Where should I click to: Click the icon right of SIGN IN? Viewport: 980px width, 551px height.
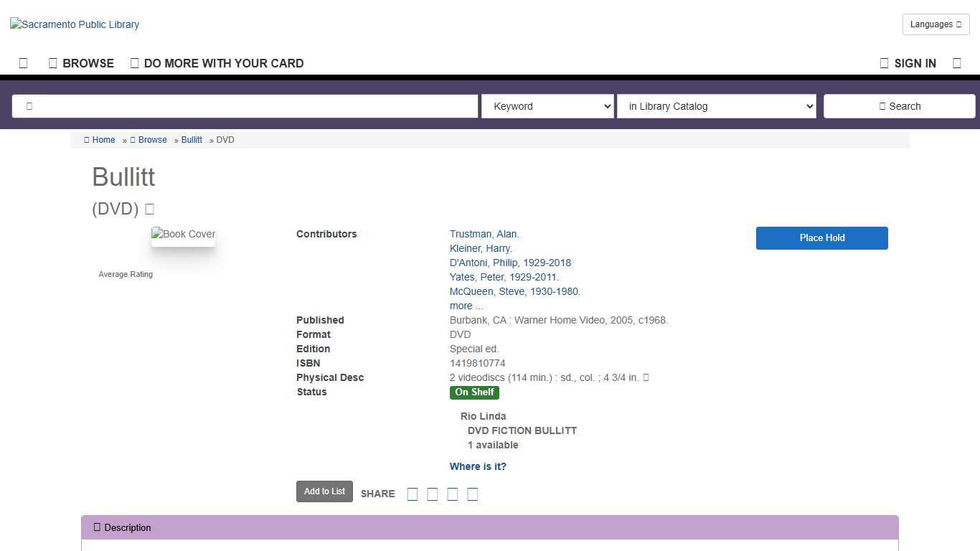point(956,63)
